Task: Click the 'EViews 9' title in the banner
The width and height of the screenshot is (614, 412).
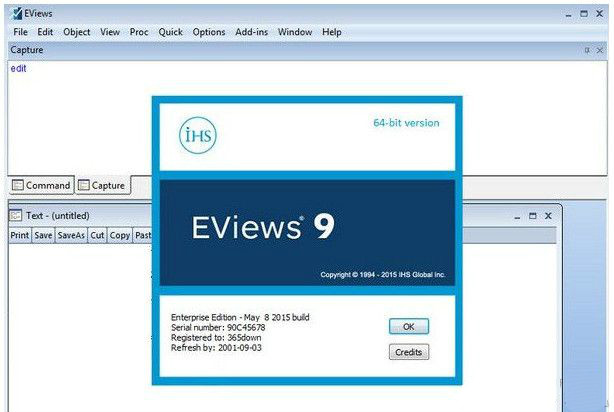Action: pos(263,227)
